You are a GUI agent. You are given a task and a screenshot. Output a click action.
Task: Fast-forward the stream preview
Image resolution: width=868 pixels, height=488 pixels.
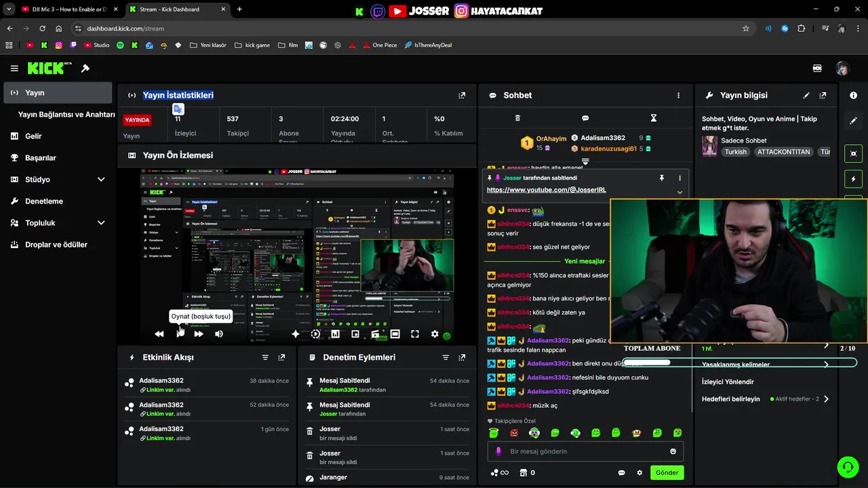point(199,333)
